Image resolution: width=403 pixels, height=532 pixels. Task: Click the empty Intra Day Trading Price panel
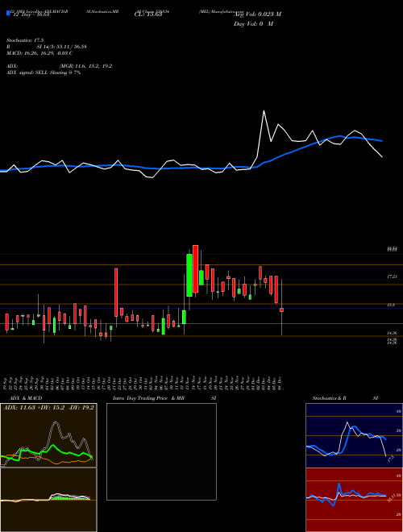[161, 451]
